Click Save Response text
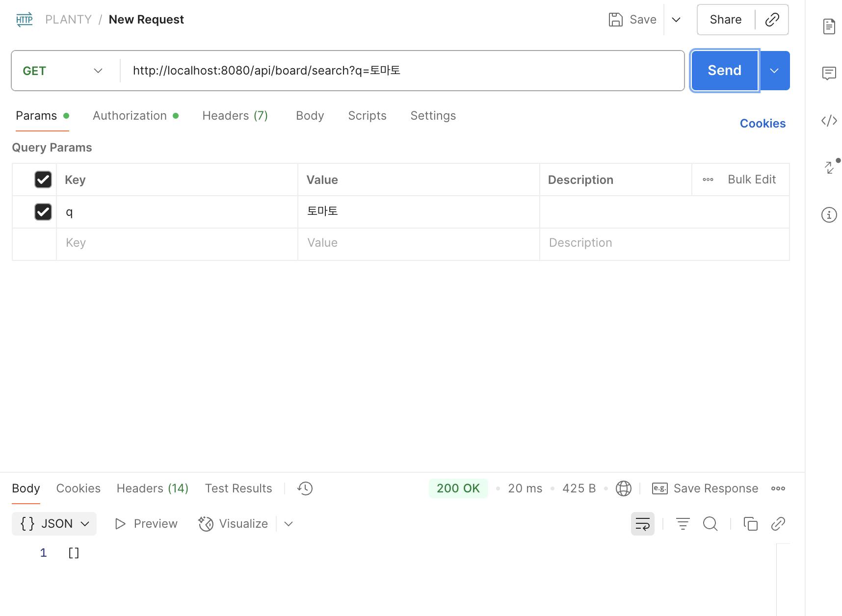Viewport: 842px width, 616px height. pos(716,488)
